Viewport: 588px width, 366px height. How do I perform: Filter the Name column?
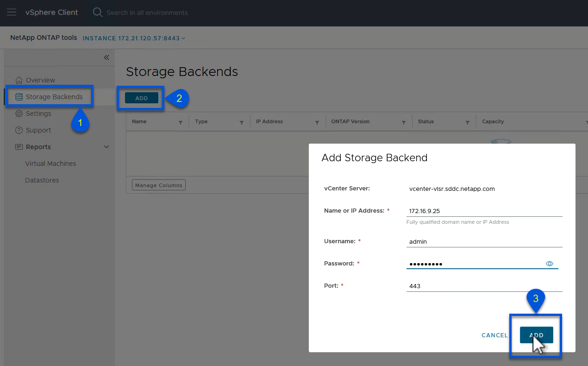181,122
